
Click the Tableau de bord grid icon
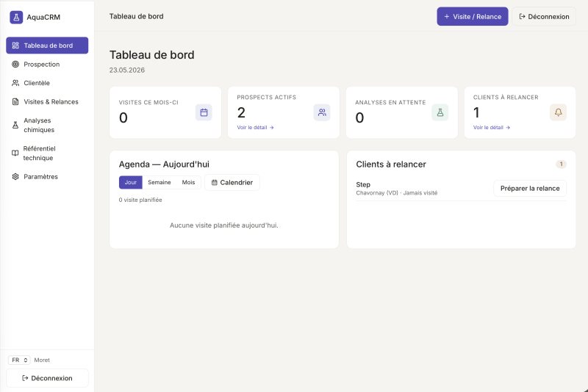(x=15, y=46)
